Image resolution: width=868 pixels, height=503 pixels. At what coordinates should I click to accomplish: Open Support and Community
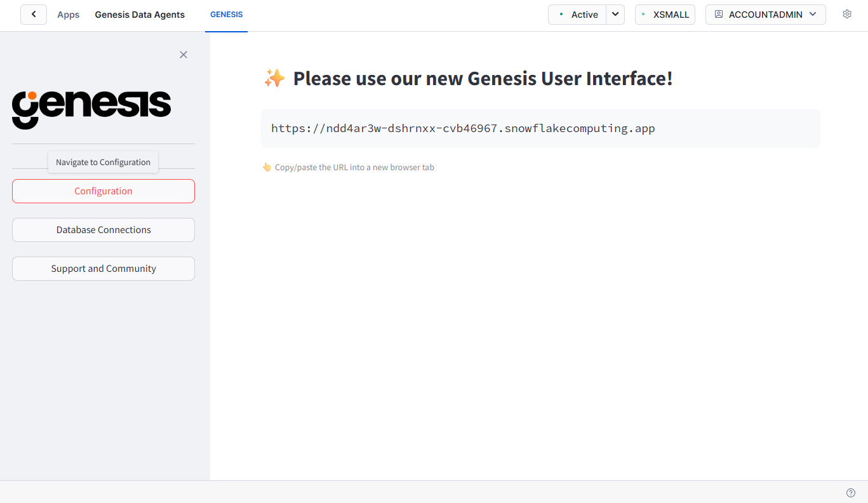point(103,269)
